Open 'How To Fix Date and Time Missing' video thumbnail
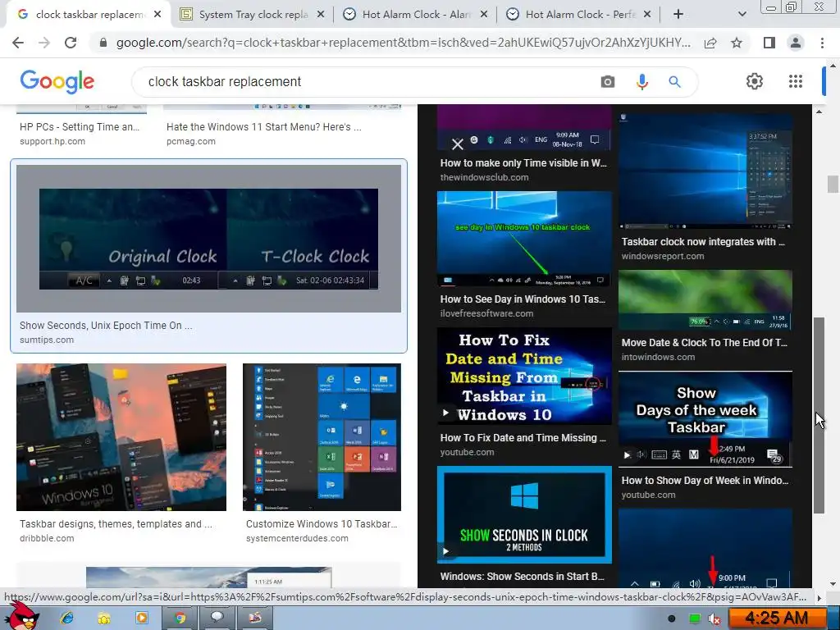 pos(524,376)
